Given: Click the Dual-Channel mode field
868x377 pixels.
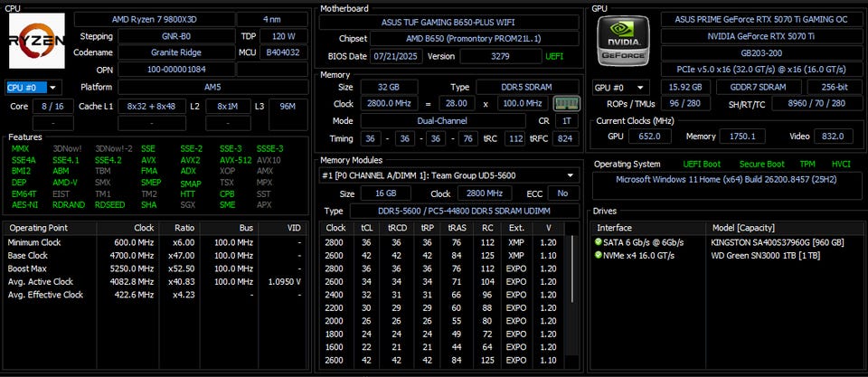Looking at the screenshot, I should pyautogui.click(x=443, y=120).
